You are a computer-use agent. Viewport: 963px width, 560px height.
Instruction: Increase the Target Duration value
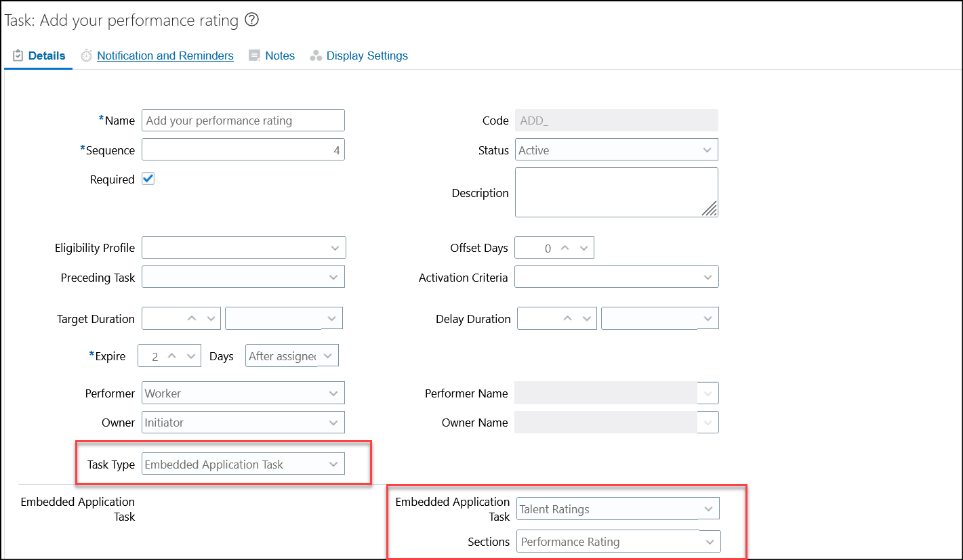pyautogui.click(x=192, y=318)
